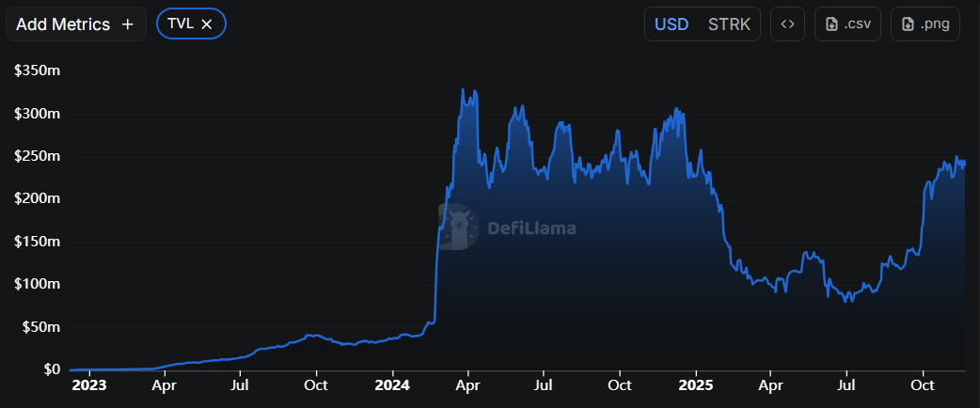This screenshot has width=980, height=408.
Task: Click the image download icon beside .png
Action: [908, 24]
